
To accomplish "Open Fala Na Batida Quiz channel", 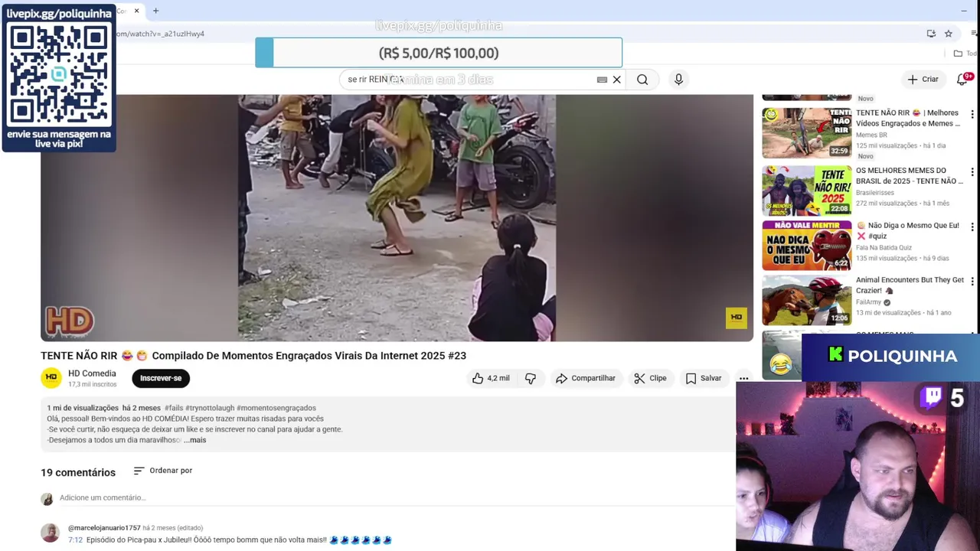I will [x=884, y=248].
